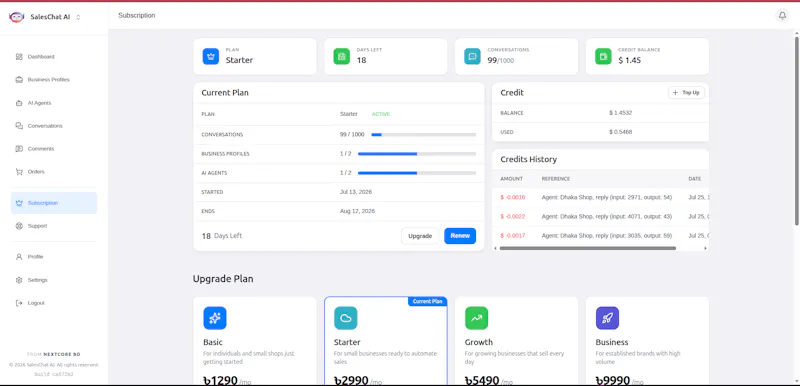The height and width of the screenshot is (386, 800).
Task: Click the teal Conversations card icon
Action: [472, 56]
